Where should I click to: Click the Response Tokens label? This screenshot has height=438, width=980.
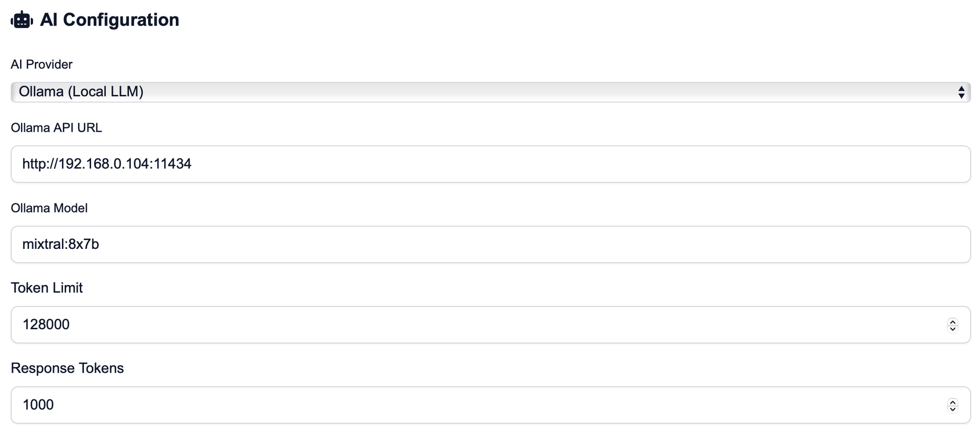click(67, 368)
